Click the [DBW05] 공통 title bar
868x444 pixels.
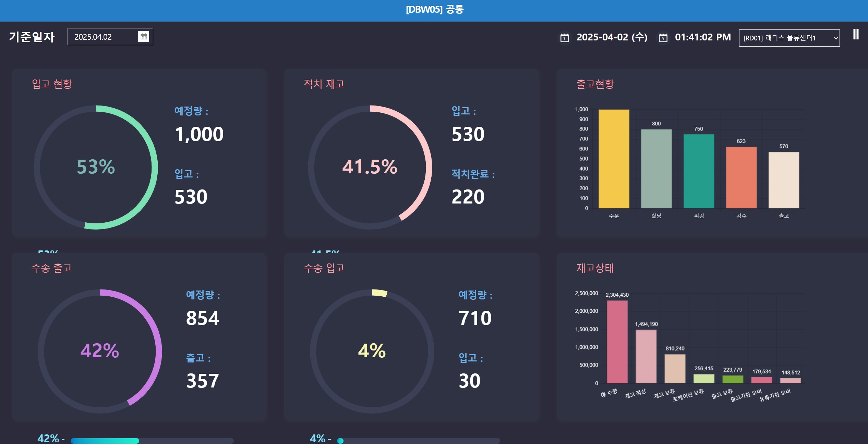(x=434, y=10)
